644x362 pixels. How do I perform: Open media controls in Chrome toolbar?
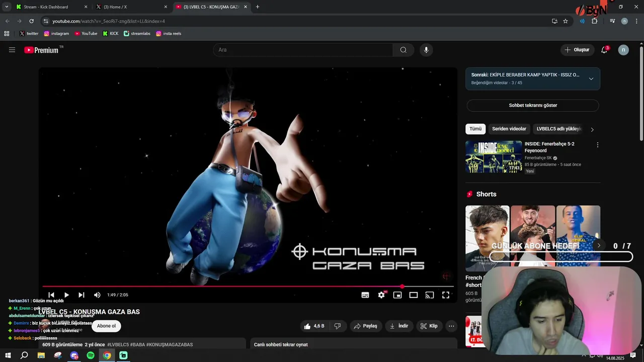(x=612, y=21)
